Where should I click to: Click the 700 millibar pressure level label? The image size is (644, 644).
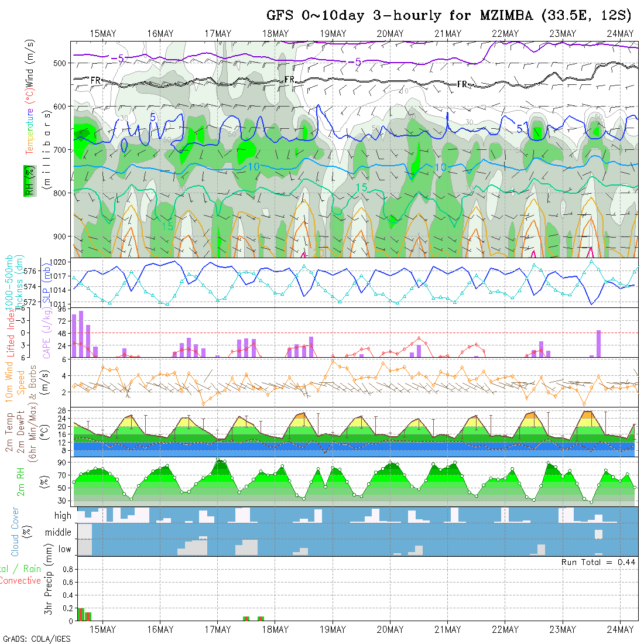(x=60, y=150)
